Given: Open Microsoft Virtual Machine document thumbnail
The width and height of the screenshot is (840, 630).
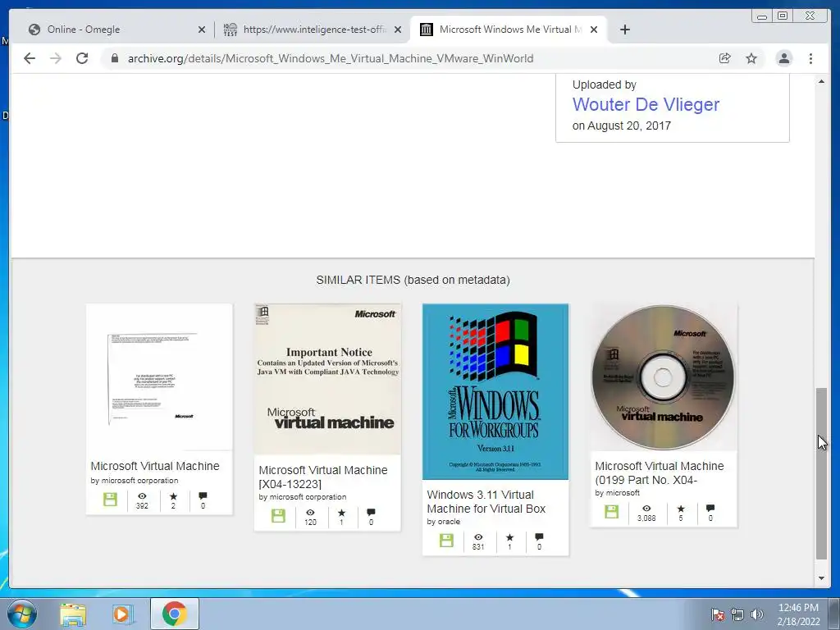Looking at the screenshot, I should 159,377.
